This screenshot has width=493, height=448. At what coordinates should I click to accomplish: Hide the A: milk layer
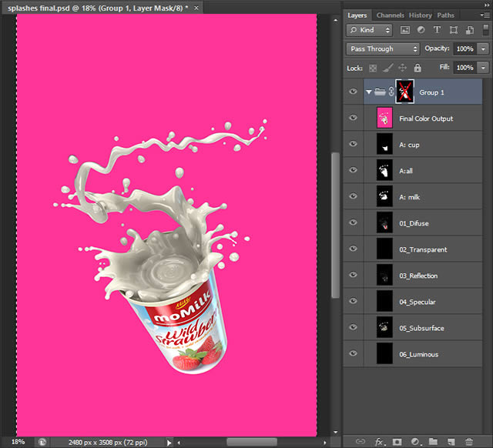(353, 196)
